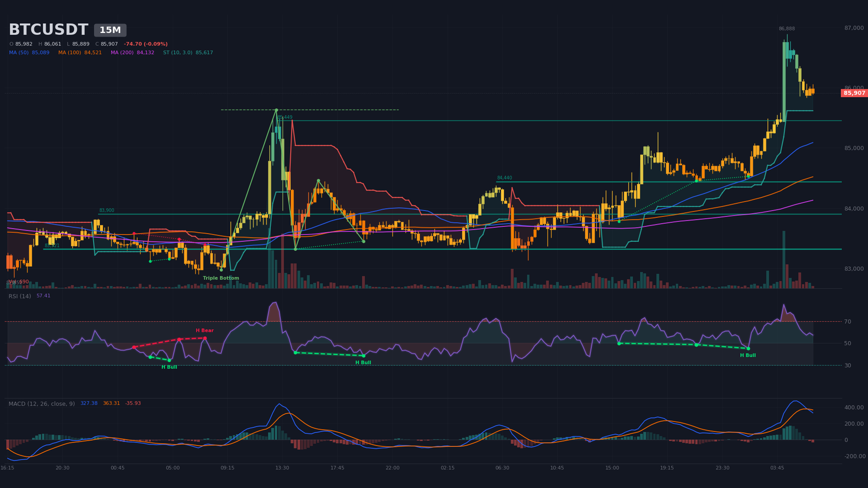Click the high value 86,061
Viewport: 868px width, 488px height.
pos(53,44)
